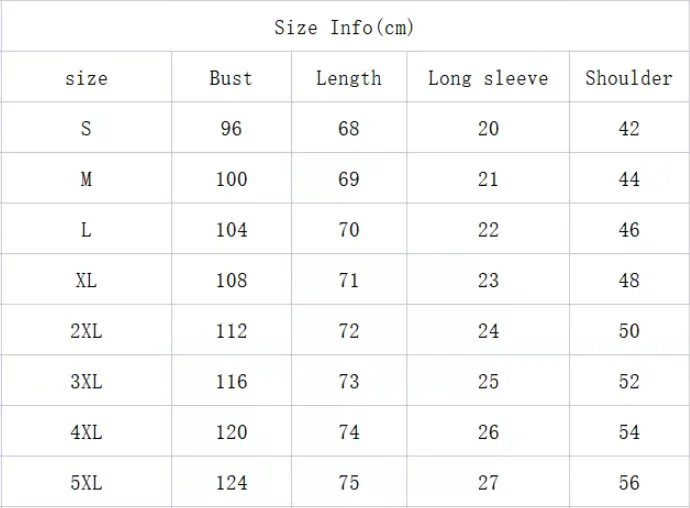Click bust value 124 for size 5XL
The image size is (690, 508).
coord(231,483)
